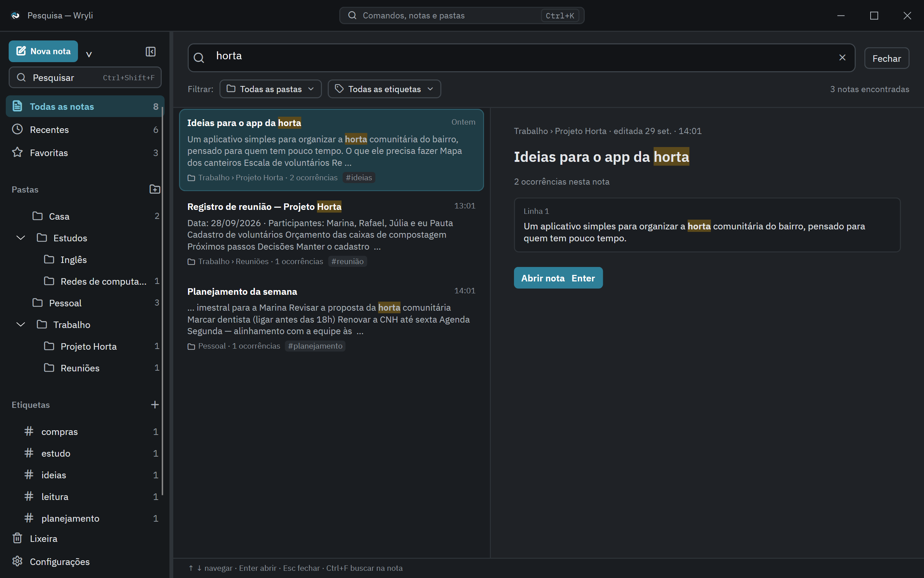This screenshot has height=578, width=924.
Task: Open the Redes de computa... folder
Action: [85, 281]
